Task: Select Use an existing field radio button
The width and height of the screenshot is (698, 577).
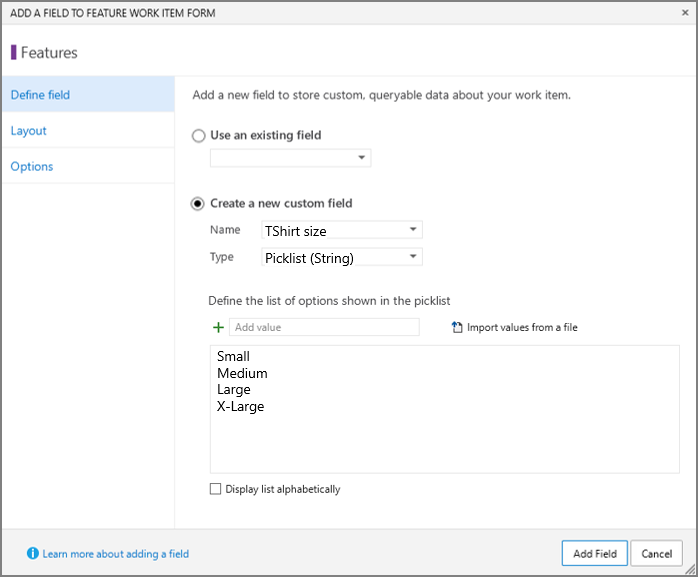Action: pyautogui.click(x=199, y=135)
